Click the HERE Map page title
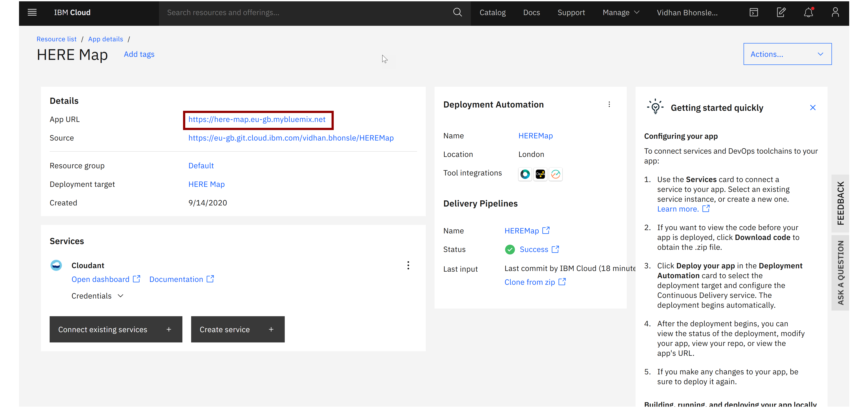The height and width of the screenshot is (408, 868). click(72, 55)
